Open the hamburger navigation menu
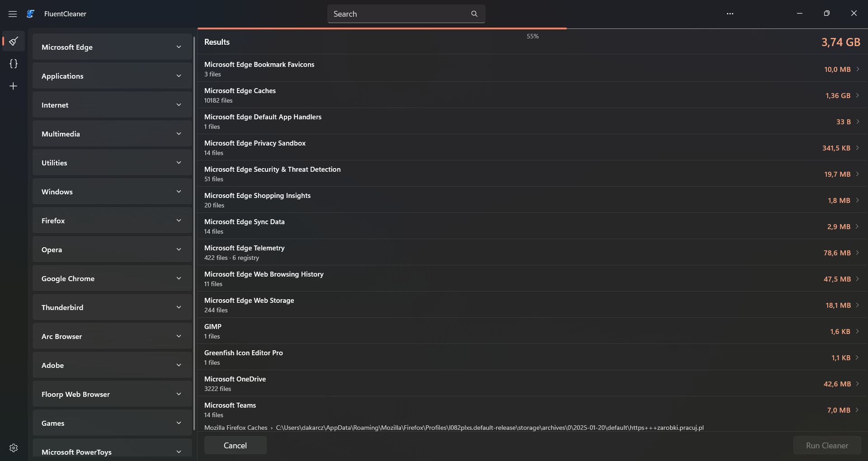Image resolution: width=868 pixels, height=461 pixels. [x=13, y=14]
